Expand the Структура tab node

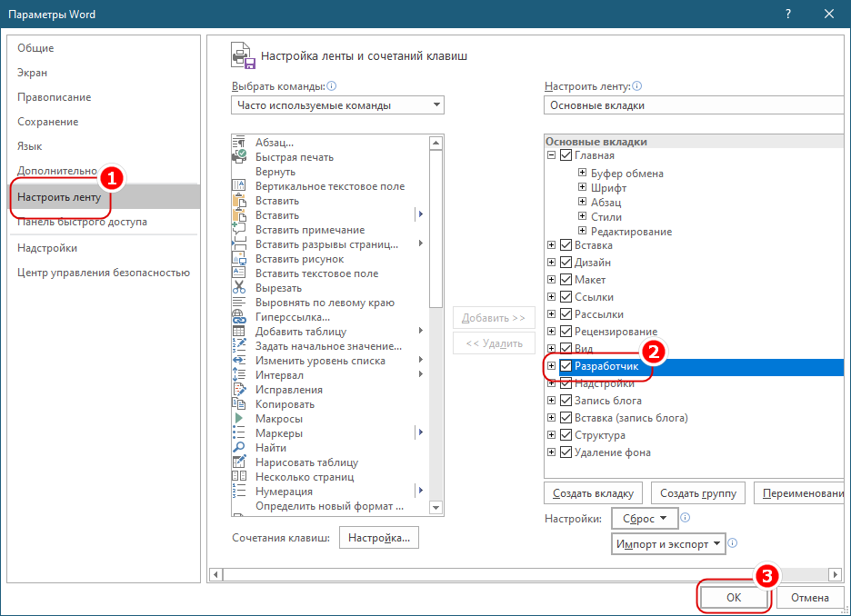pos(551,435)
